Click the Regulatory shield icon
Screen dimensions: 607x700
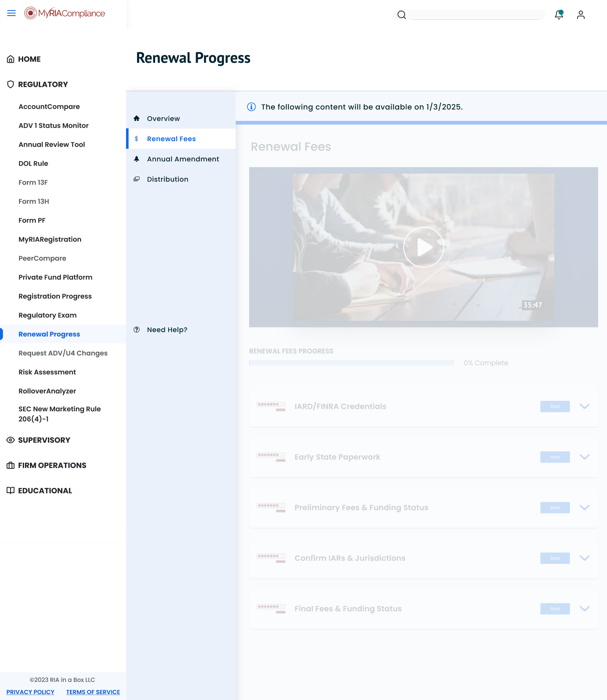[11, 84]
